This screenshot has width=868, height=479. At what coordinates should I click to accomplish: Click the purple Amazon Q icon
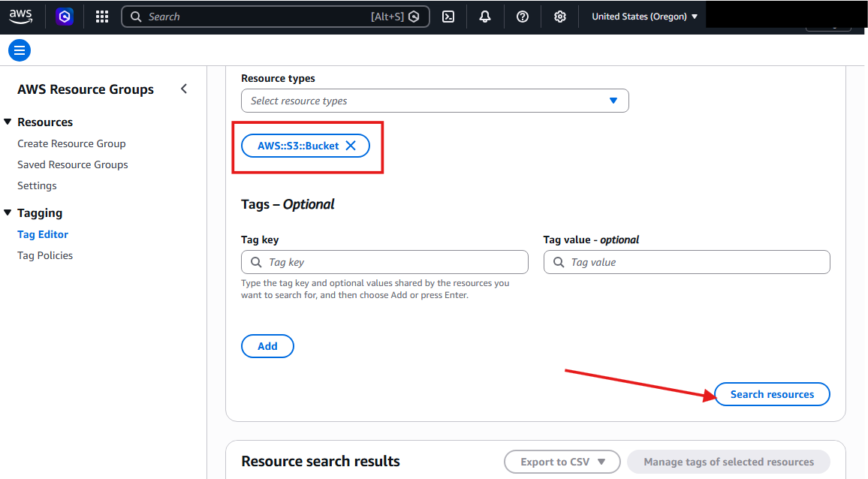click(65, 17)
